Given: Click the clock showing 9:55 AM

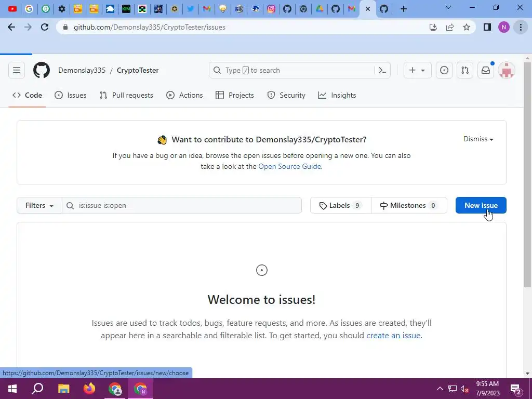Looking at the screenshot, I should pos(487,384).
